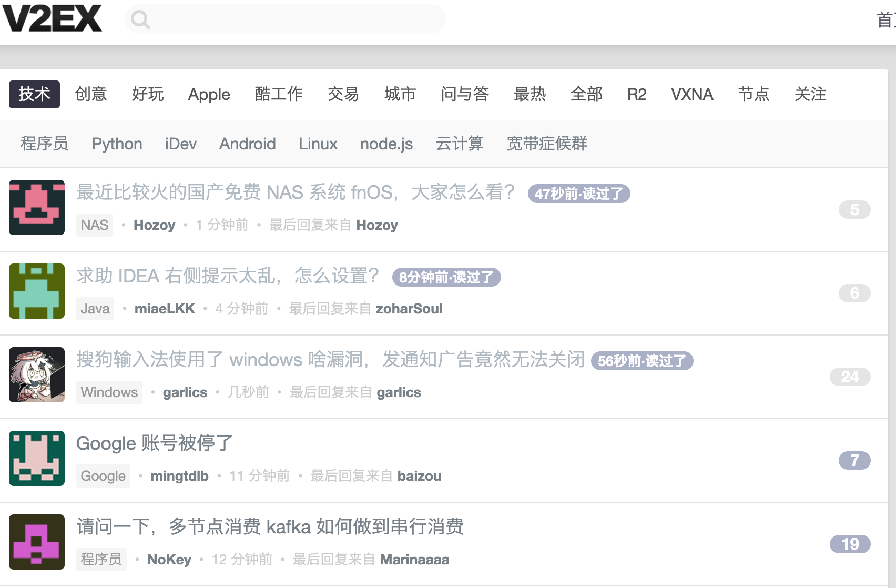Switch to the 城市 tab
This screenshot has height=588, width=896.
click(x=400, y=94)
